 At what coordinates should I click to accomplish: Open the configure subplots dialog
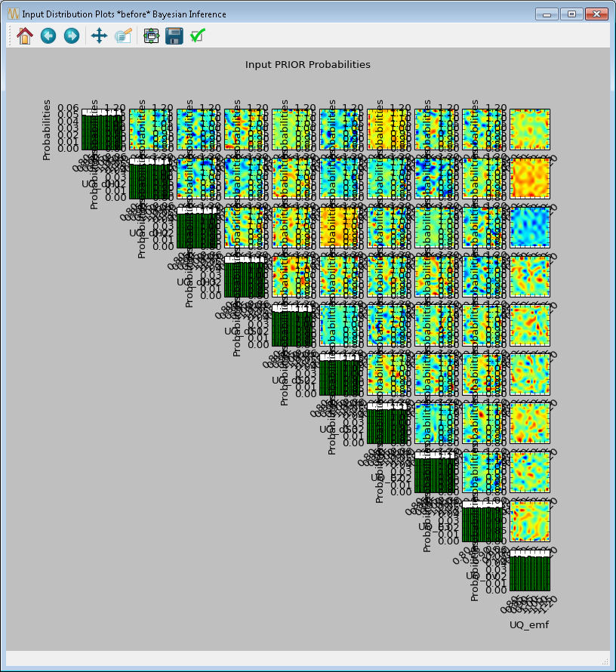150,35
